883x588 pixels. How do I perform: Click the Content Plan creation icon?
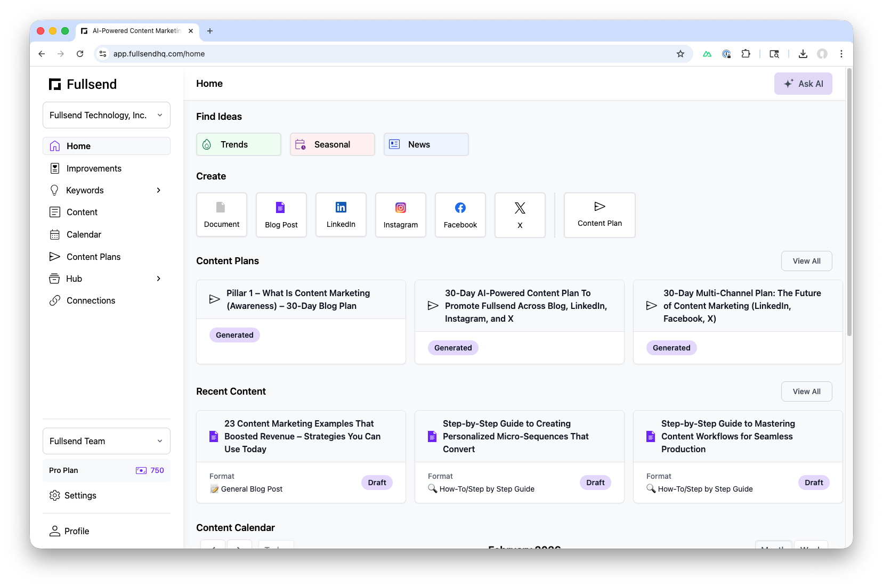[x=599, y=215]
